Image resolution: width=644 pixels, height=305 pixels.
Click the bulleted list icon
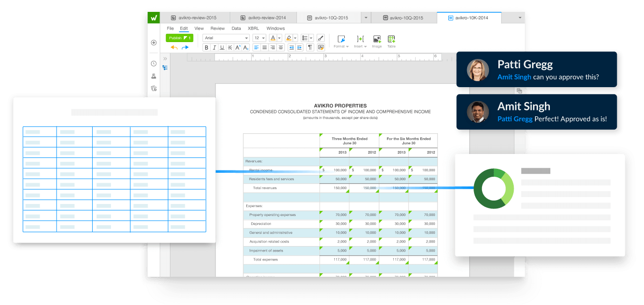click(305, 38)
